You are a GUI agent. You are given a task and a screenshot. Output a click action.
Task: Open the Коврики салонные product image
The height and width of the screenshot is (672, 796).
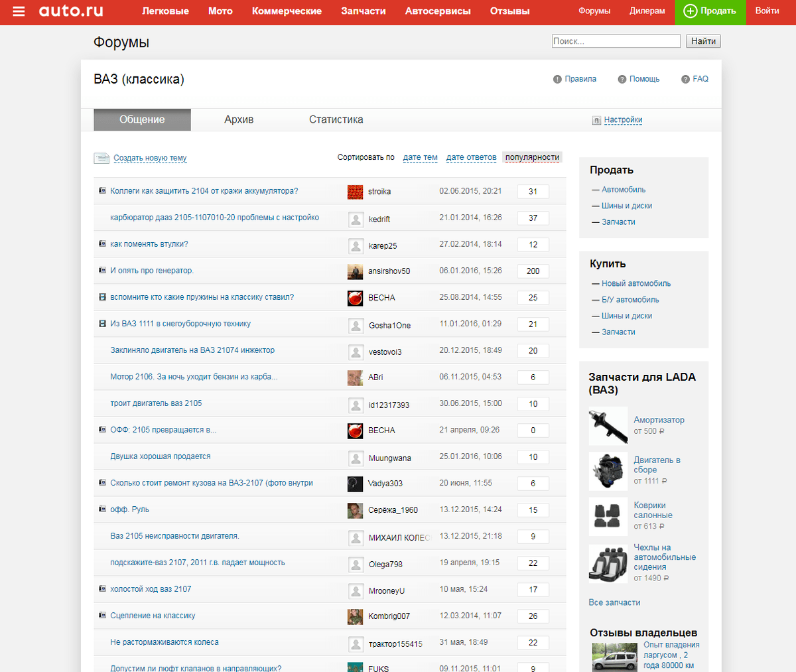[x=608, y=516]
